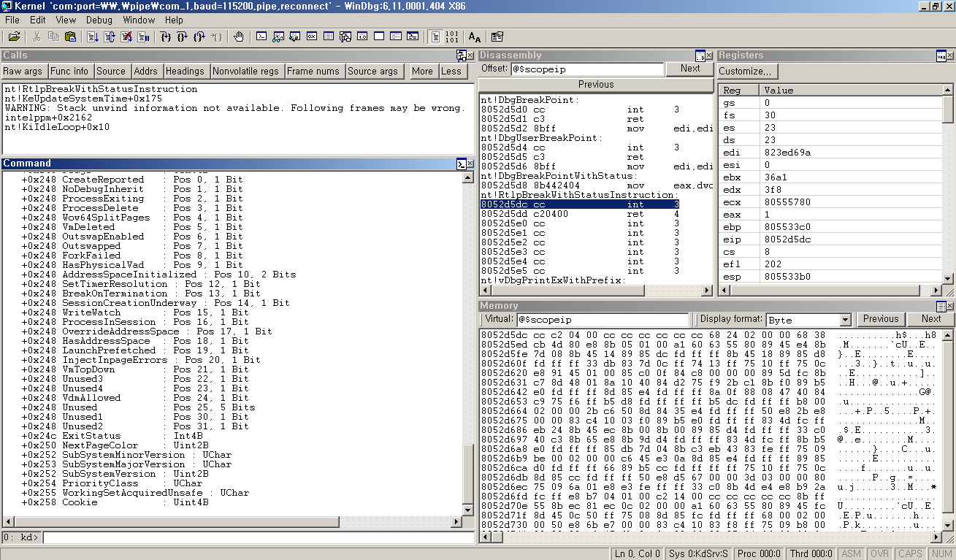
Task: Click Customize in the Registers panel
Action: point(746,71)
